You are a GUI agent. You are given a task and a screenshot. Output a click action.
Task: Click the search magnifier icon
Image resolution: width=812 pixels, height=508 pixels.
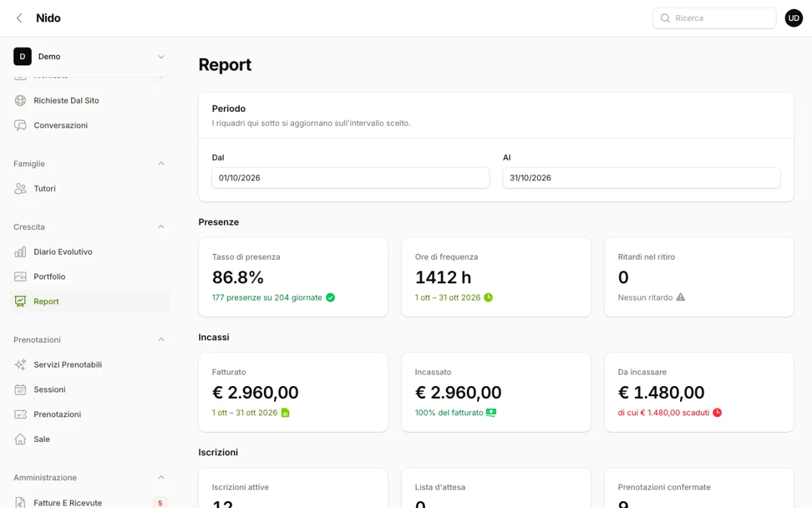pos(665,18)
